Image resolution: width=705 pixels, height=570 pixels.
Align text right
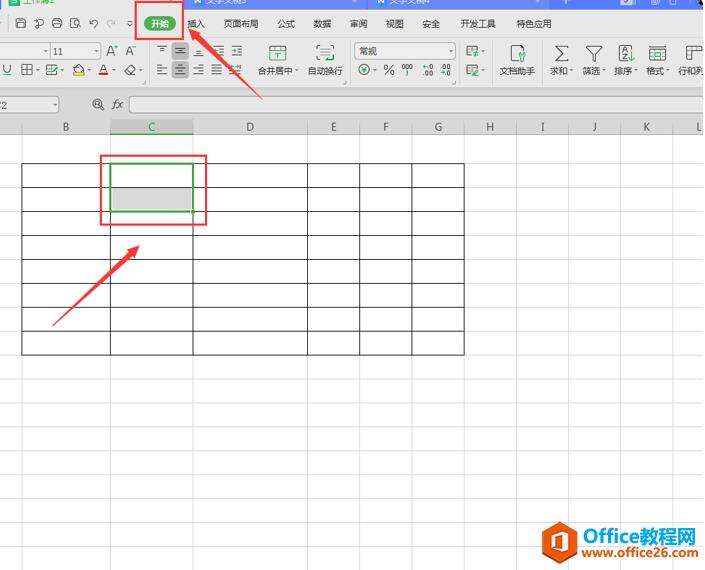pyautogui.click(x=198, y=70)
